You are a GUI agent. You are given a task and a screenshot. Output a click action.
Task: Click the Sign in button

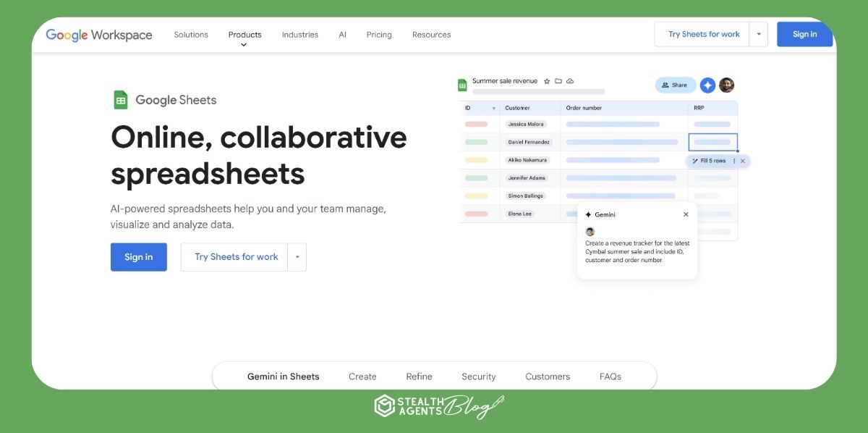pos(804,33)
